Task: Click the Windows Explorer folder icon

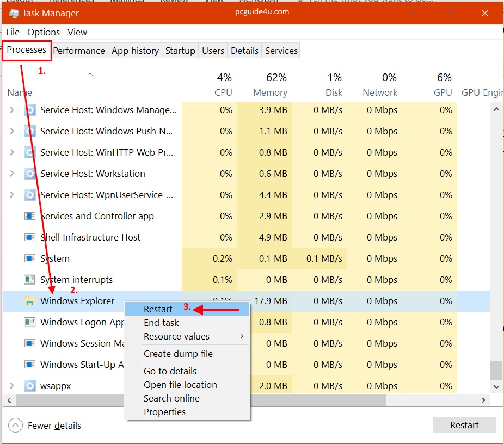Action: pos(29,301)
